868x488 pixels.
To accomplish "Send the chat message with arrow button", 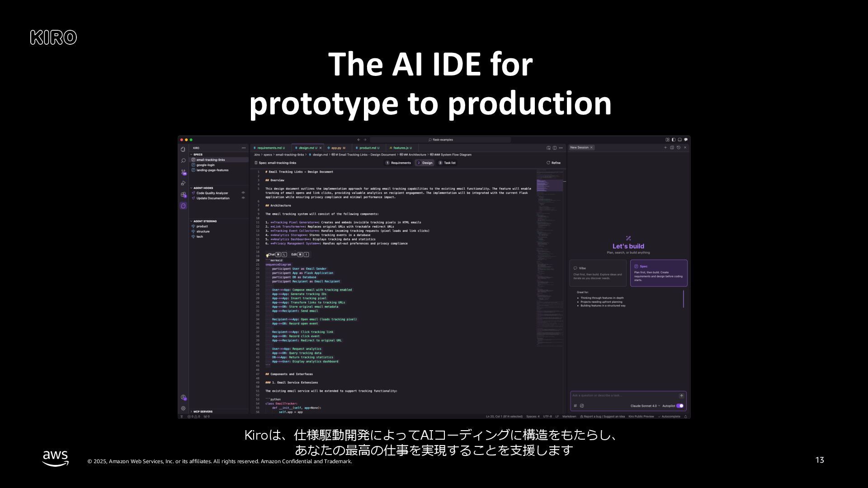I will (x=682, y=396).
